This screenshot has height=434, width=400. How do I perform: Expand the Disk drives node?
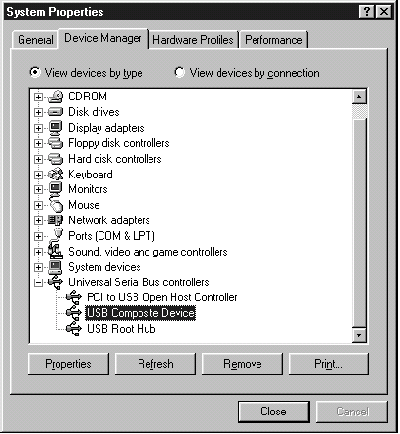[x=38, y=112]
